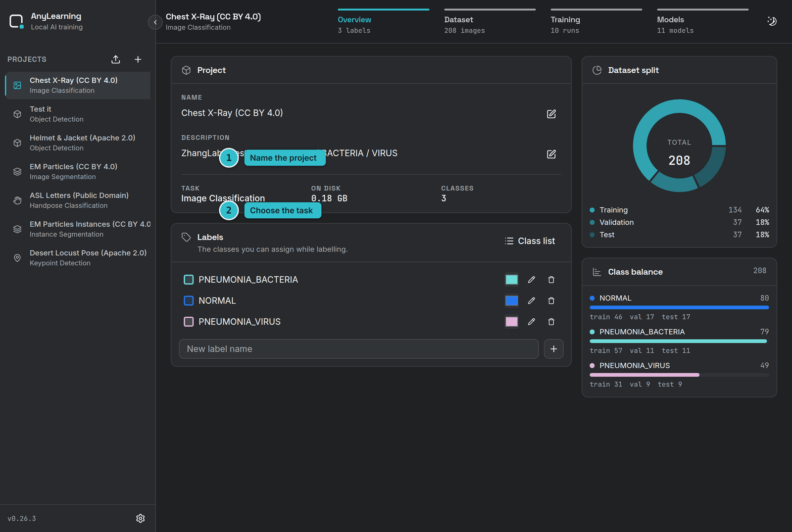The width and height of the screenshot is (792, 532).
Task: Click the import project upload icon
Action: pyautogui.click(x=116, y=59)
